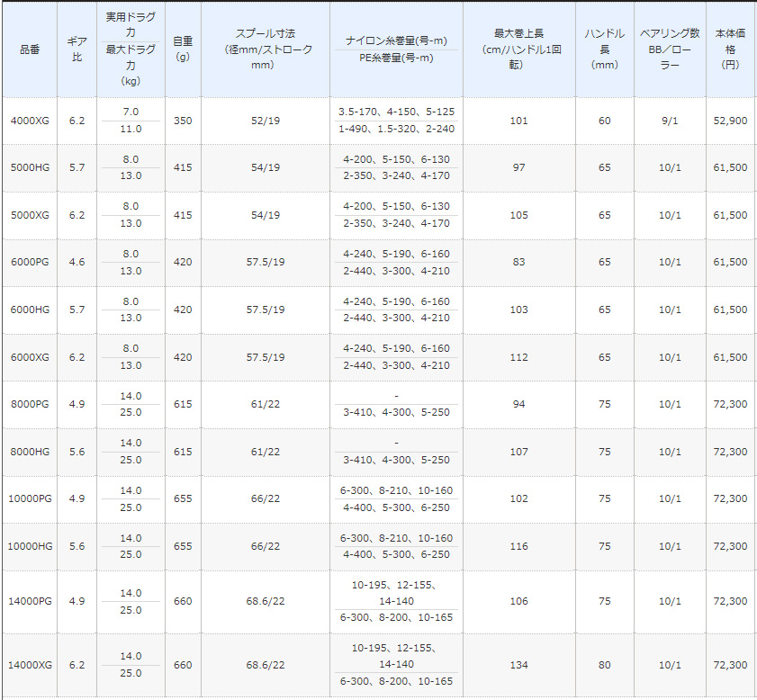Click the 本体価格(円) column header
This screenshot has height=700, width=757.
click(x=731, y=49)
